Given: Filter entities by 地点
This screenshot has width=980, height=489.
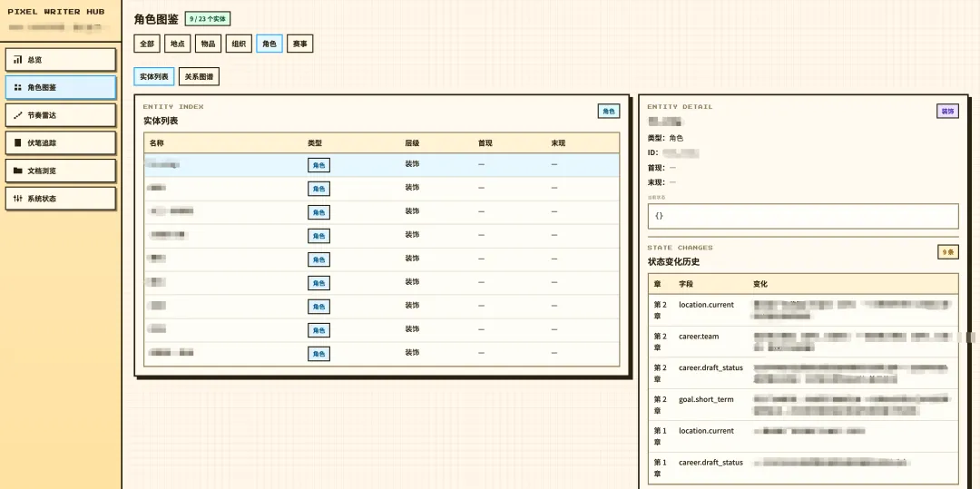Looking at the screenshot, I should pyautogui.click(x=178, y=44).
